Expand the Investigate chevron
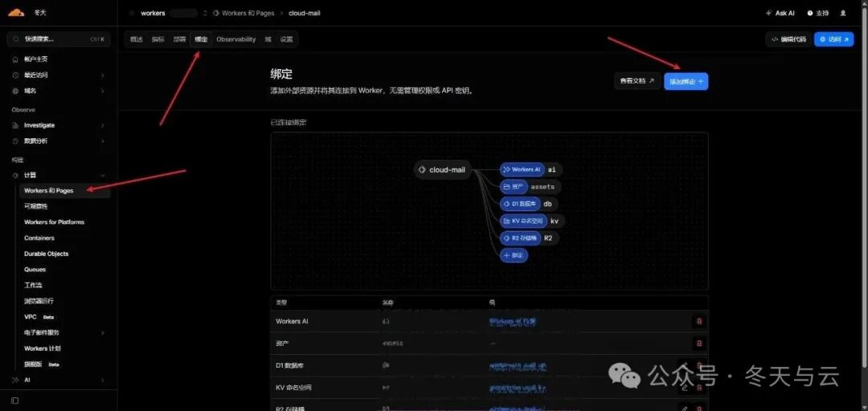 pyautogui.click(x=102, y=125)
